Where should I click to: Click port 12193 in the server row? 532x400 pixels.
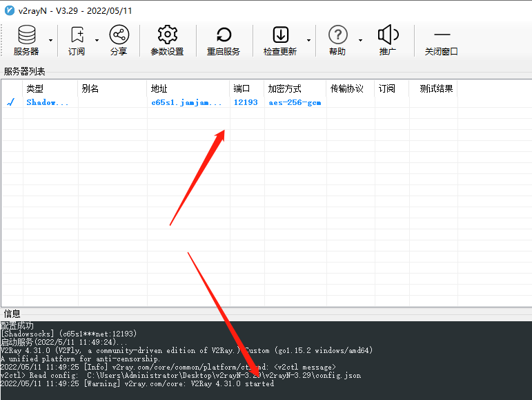[x=246, y=102]
